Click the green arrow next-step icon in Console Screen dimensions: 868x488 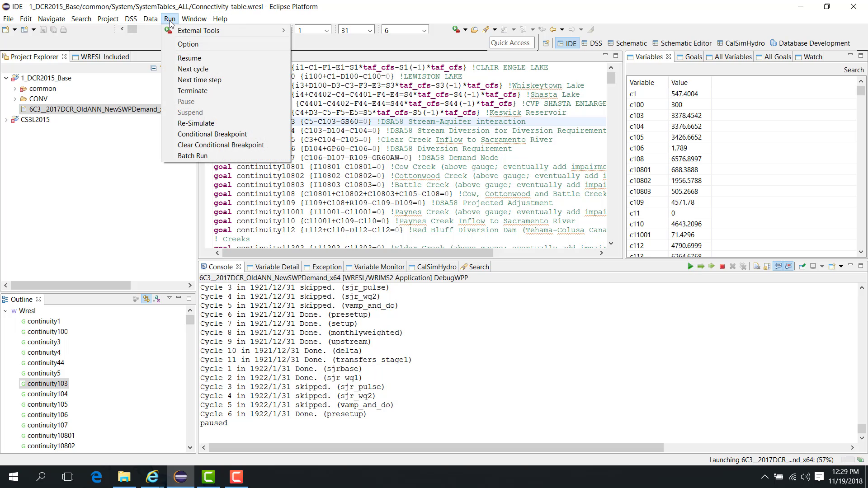(x=701, y=267)
